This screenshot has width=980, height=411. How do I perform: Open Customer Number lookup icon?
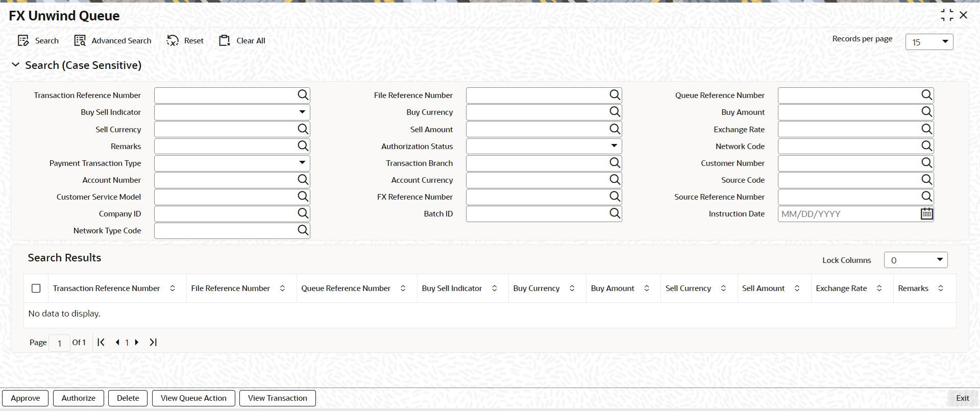click(927, 163)
